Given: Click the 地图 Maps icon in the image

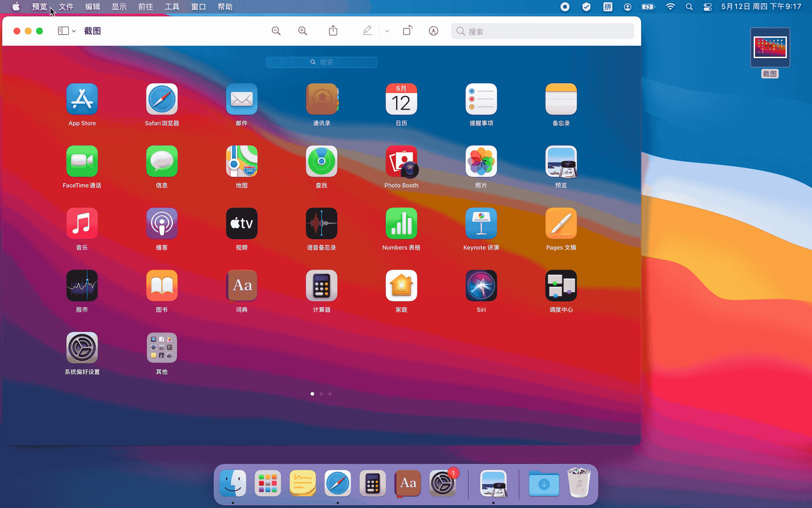Looking at the screenshot, I should tap(242, 161).
